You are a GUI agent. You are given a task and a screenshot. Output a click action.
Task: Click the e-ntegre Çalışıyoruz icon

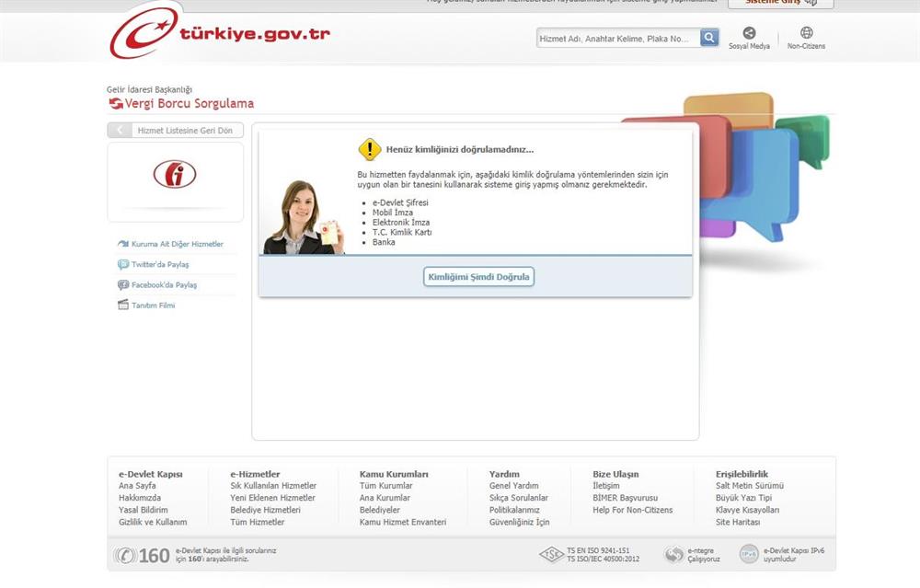(x=674, y=555)
